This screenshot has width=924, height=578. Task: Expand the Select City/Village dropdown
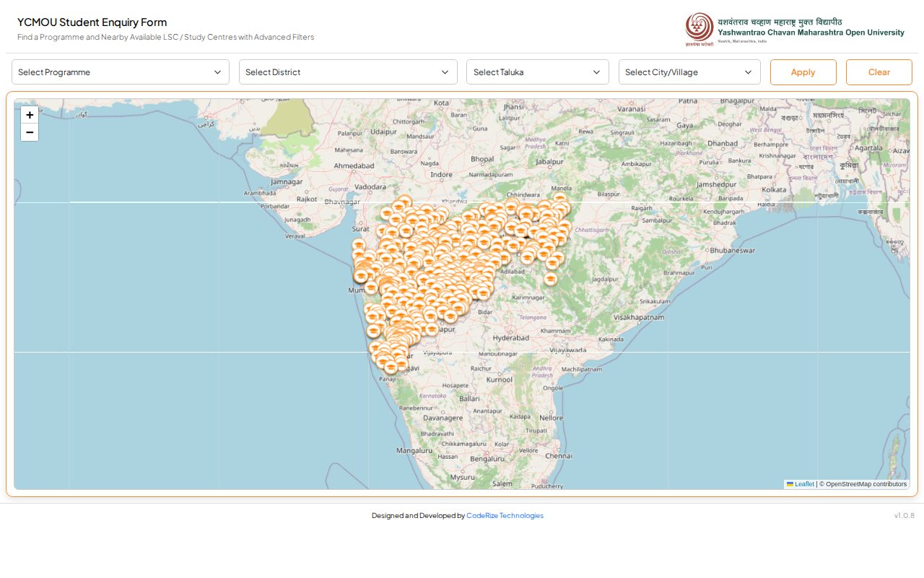coord(689,72)
